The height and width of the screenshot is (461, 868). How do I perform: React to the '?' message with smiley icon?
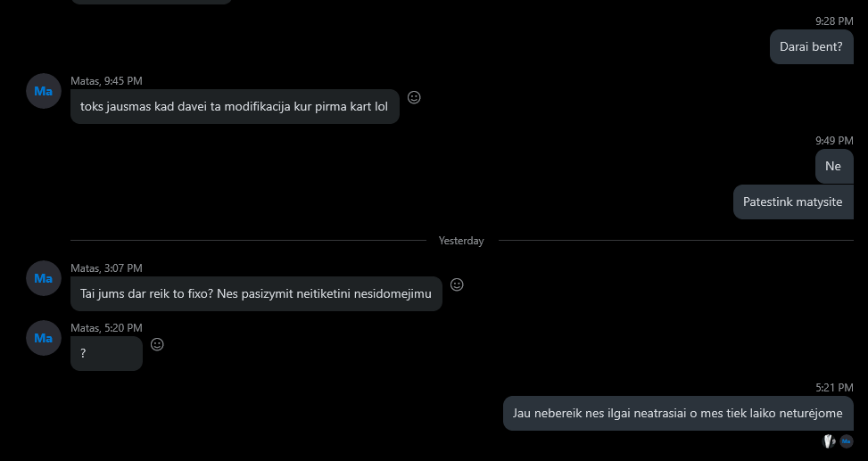[157, 344]
